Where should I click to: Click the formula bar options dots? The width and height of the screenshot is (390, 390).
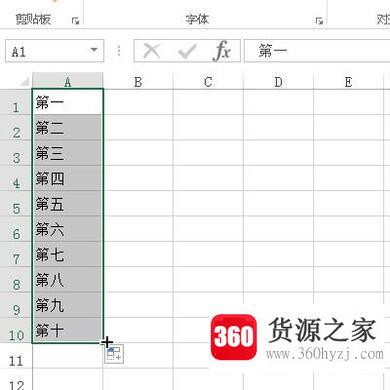[x=119, y=51]
